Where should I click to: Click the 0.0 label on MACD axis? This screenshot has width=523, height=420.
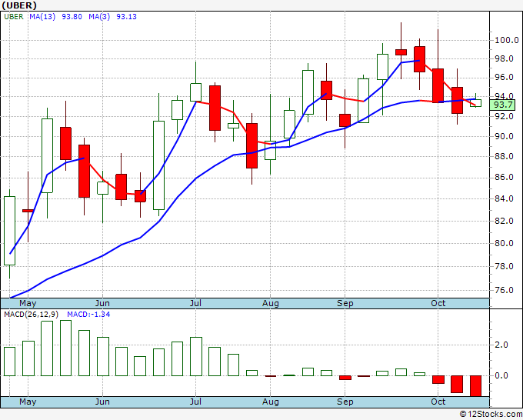tap(501, 375)
